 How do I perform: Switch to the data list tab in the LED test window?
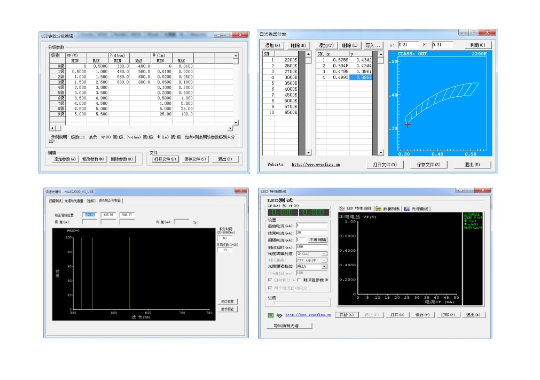pos(388,208)
